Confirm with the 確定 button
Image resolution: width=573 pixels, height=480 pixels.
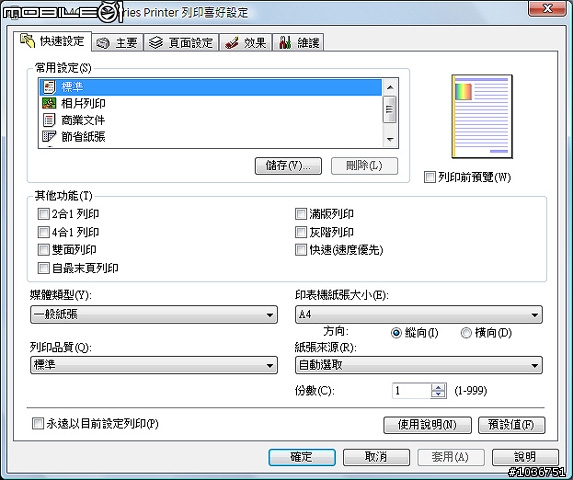302,457
